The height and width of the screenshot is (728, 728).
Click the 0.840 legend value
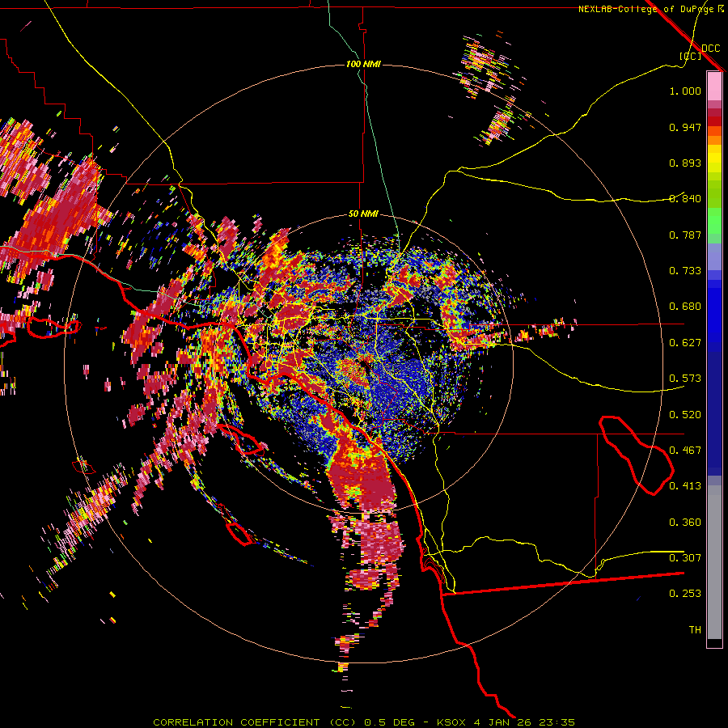[x=685, y=199]
